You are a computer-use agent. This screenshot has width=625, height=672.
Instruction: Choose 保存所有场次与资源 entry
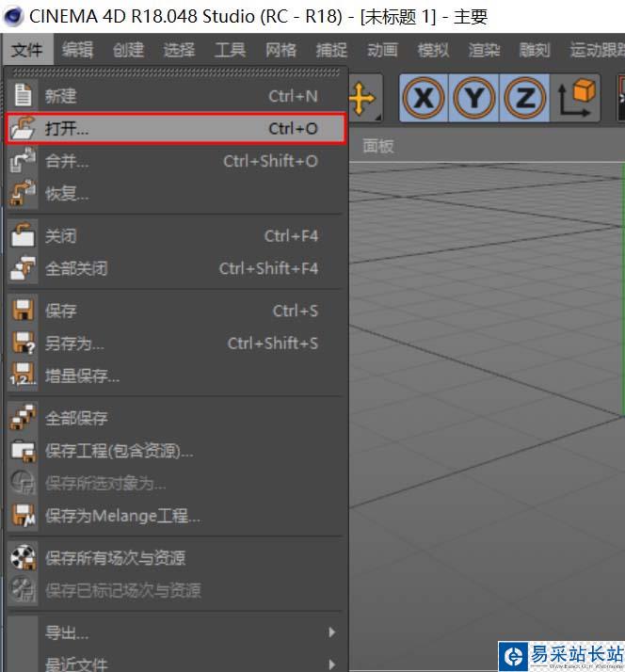pyautogui.click(x=176, y=557)
